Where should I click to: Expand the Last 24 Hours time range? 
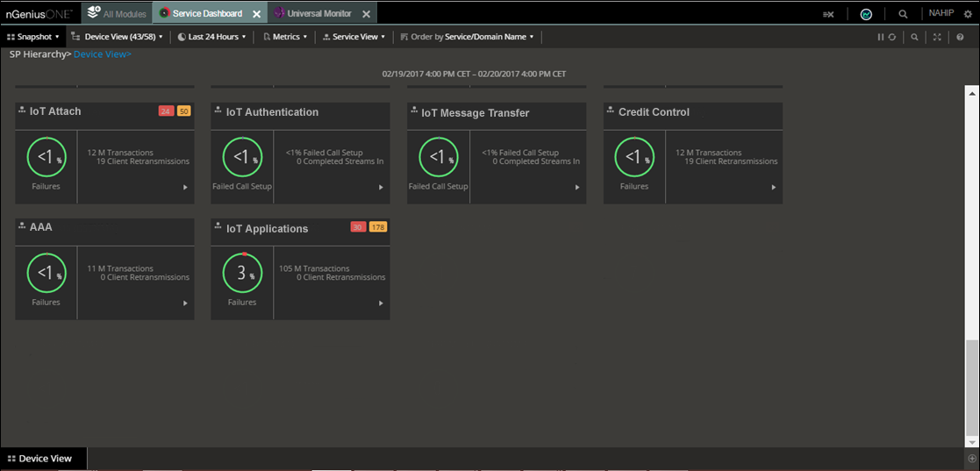pyautogui.click(x=211, y=37)
